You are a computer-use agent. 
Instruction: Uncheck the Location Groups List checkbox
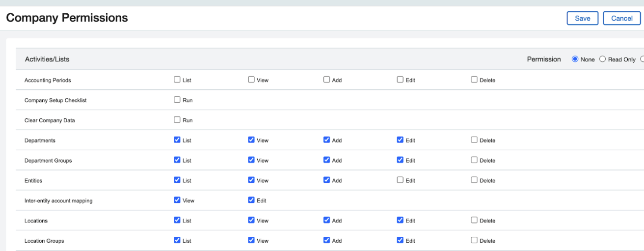(x=177, y=241)
